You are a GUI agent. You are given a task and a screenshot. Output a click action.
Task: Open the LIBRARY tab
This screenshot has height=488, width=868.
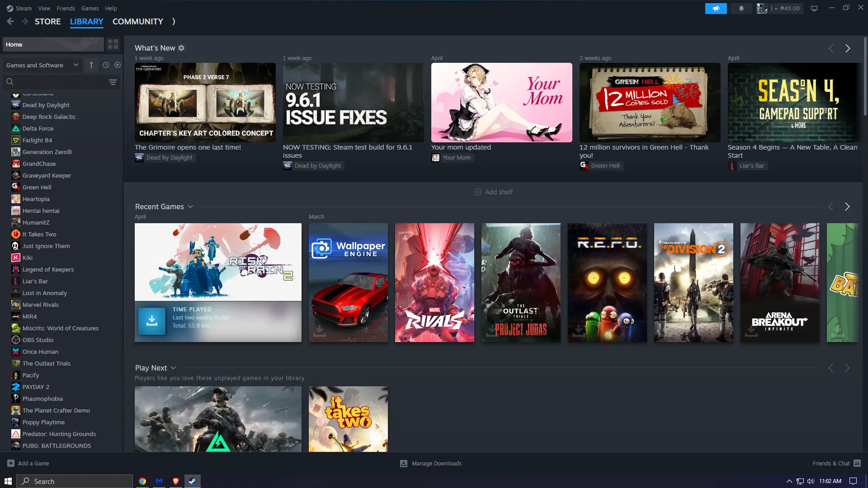coord(87,21)
